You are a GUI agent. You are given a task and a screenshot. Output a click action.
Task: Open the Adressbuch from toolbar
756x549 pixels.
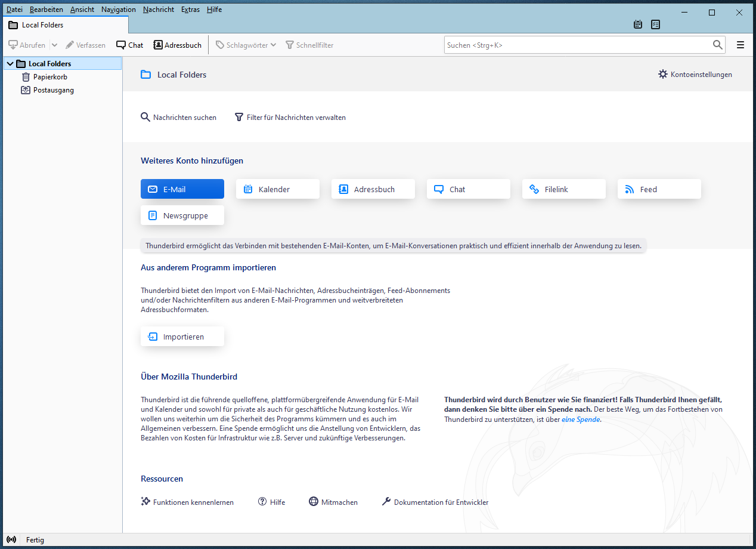tap(178, 45)
